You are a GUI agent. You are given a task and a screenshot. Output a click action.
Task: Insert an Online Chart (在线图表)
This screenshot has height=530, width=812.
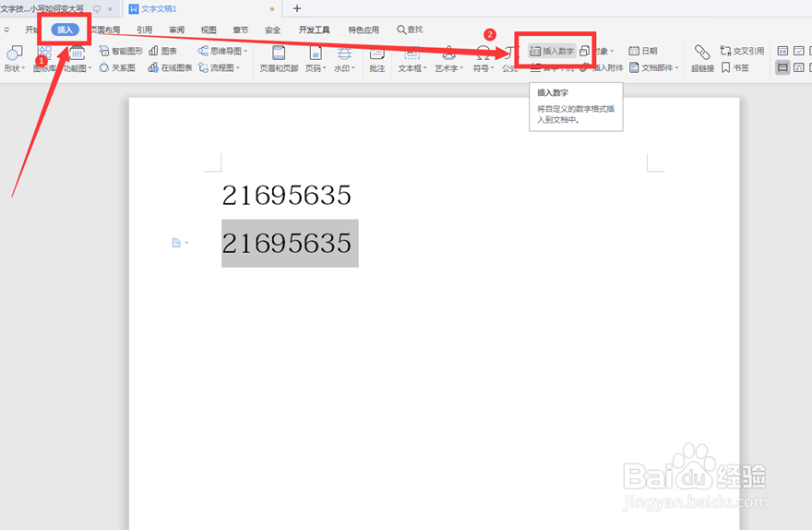170,68
